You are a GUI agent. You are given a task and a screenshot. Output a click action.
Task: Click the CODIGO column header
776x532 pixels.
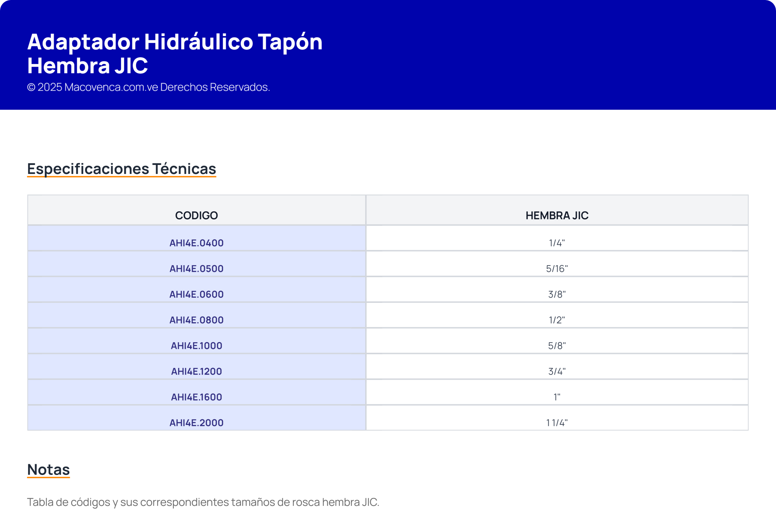pos(196,216)
